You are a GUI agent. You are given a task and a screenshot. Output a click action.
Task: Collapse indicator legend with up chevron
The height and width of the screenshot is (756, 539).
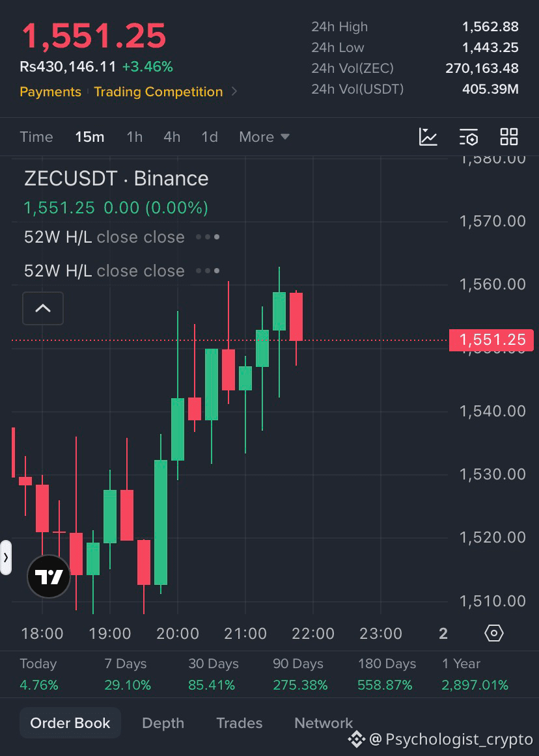click(43, 308)
